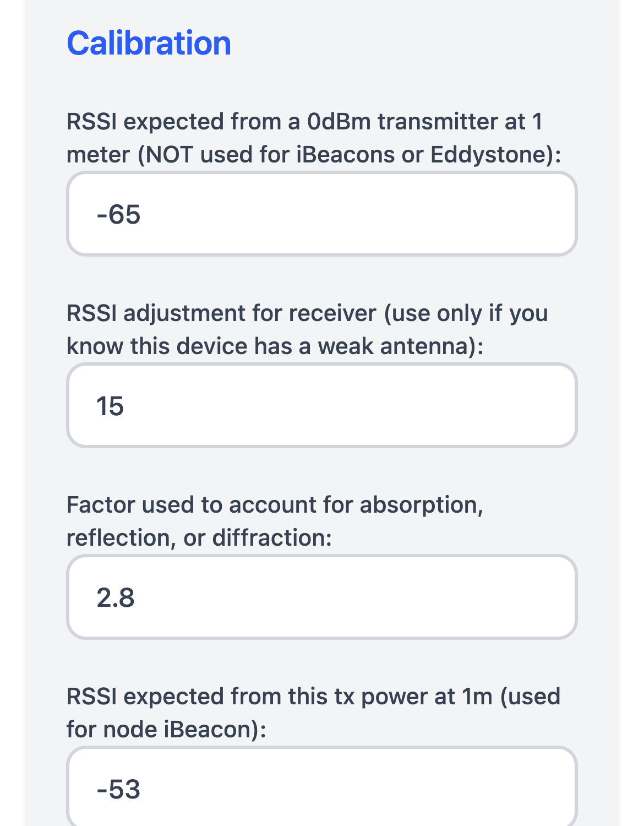Click the Calibration section heading
The width and height of the screenshot is (644, 826).
point(149,43)
